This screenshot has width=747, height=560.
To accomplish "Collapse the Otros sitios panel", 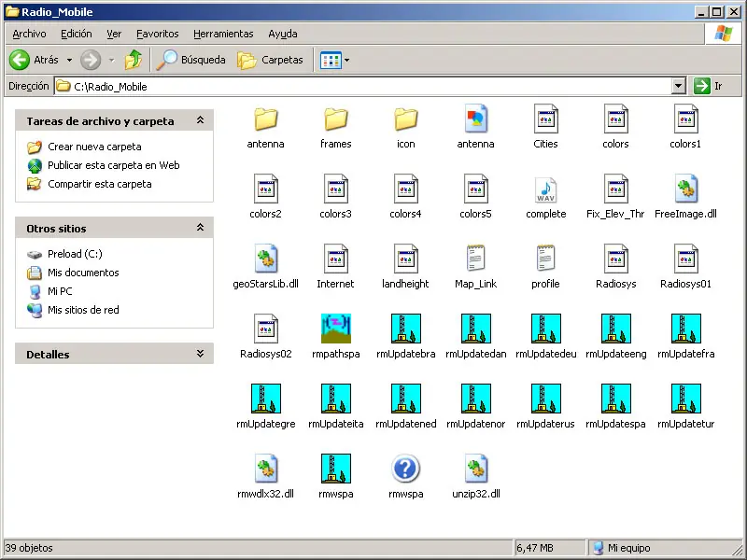I will 201,228.
